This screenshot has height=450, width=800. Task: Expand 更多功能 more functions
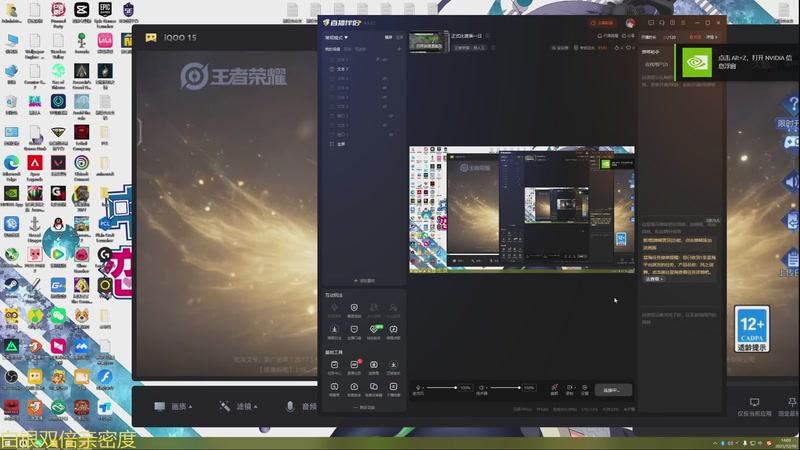pyautogui.click(x=364, y=408)
